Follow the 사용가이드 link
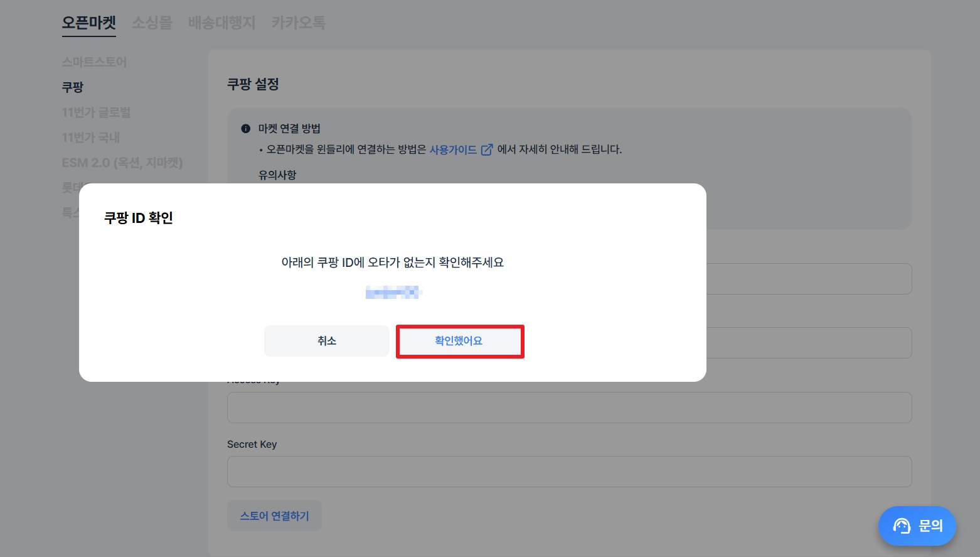This screenshot has width=980, height=557. tap(453, 149)
